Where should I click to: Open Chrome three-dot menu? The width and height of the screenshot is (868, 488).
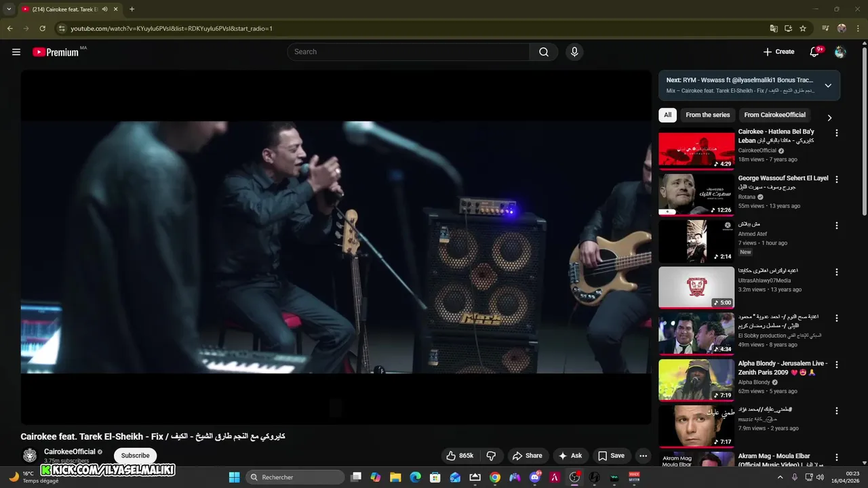(858, 28)
